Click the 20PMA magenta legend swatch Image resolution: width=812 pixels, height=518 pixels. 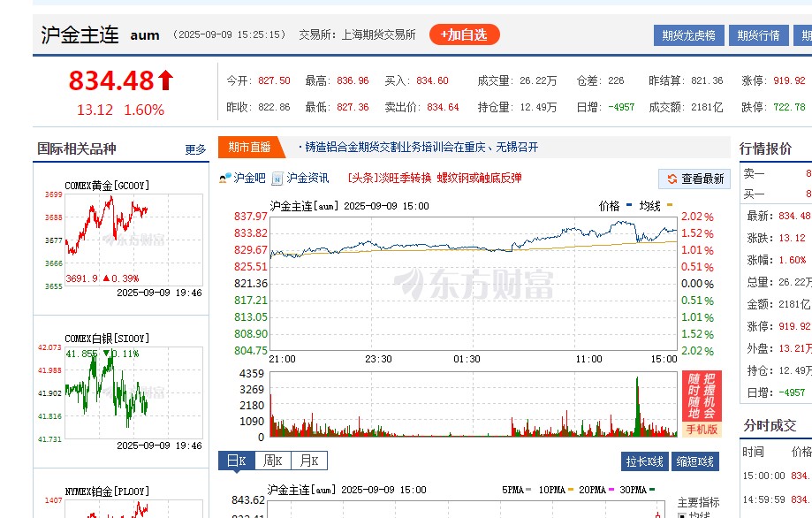pyautogui.click(x=611, y=489)
